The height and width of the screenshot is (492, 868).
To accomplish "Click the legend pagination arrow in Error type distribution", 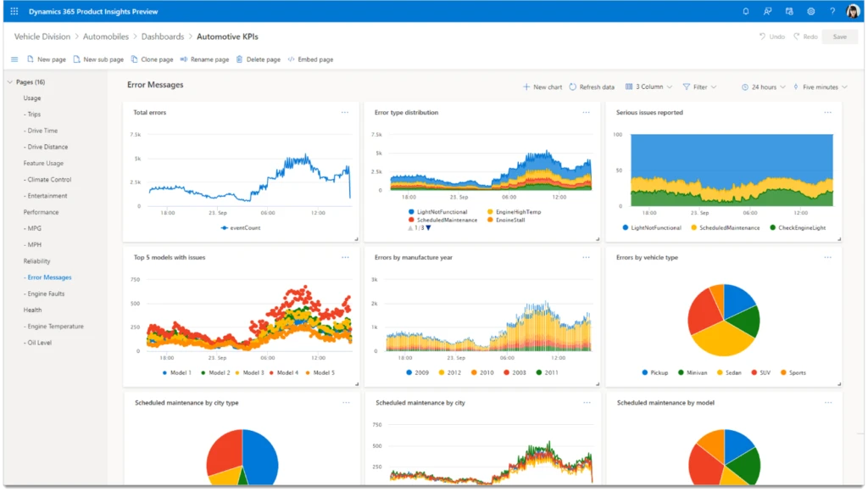I will coord(428,227).
